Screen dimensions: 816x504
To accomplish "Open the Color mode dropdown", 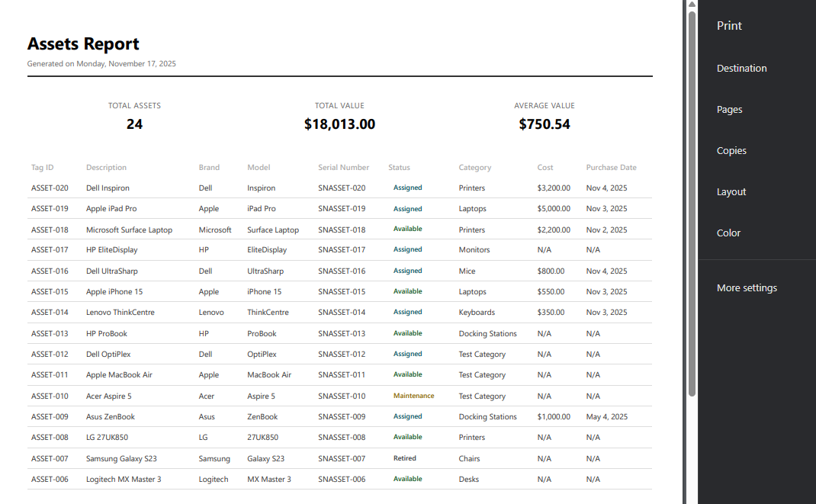I will click(728, 233).
